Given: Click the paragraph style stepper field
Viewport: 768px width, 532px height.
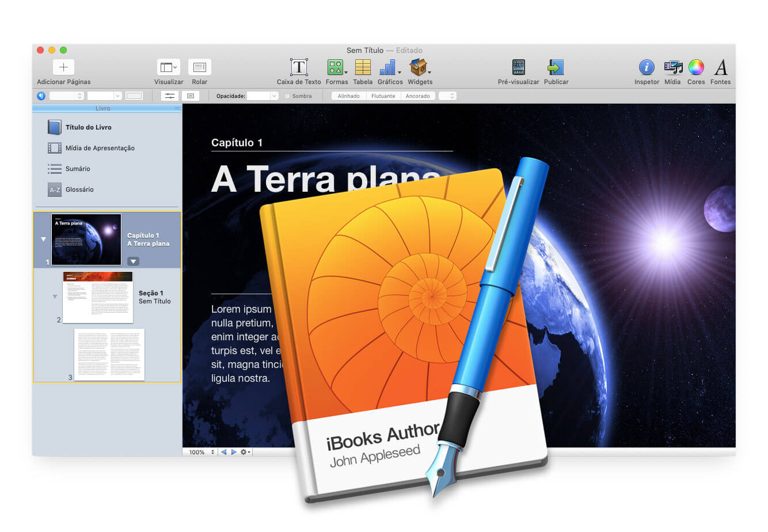Looking at the screenshot, I should click(x=67, y=96).
